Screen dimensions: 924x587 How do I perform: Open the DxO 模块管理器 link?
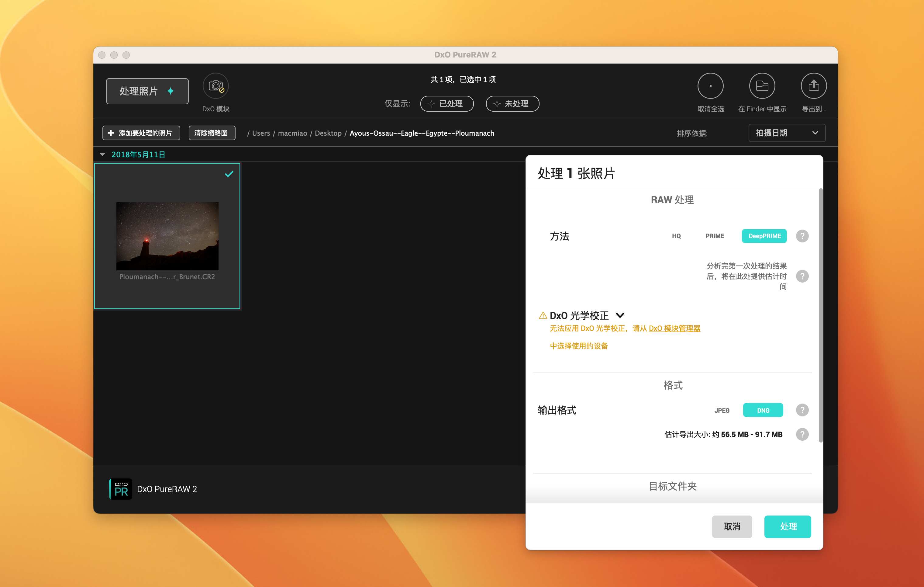674,328
